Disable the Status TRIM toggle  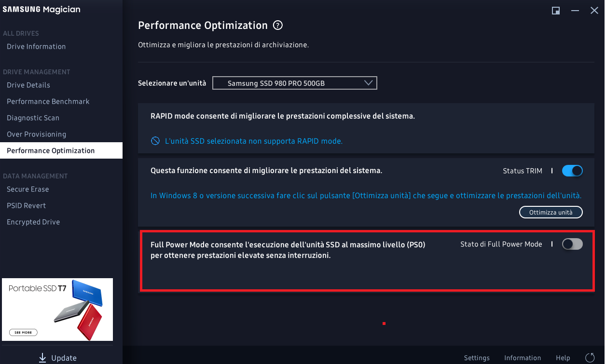coord(573,171)
